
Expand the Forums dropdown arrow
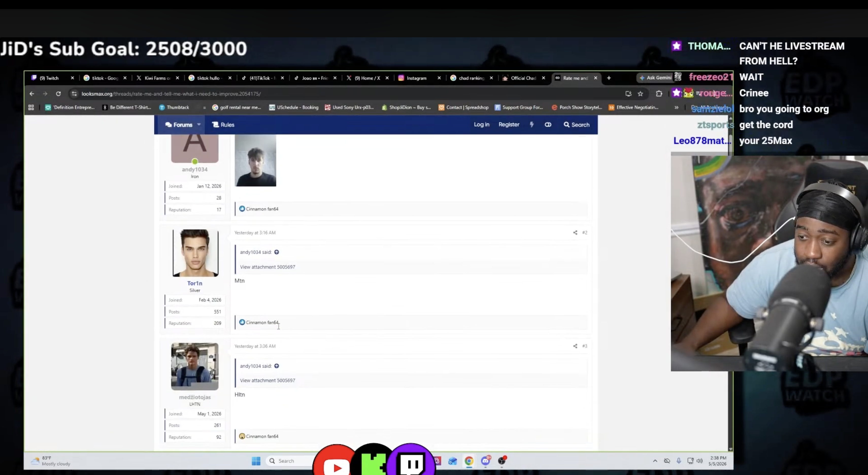point(199,125)
